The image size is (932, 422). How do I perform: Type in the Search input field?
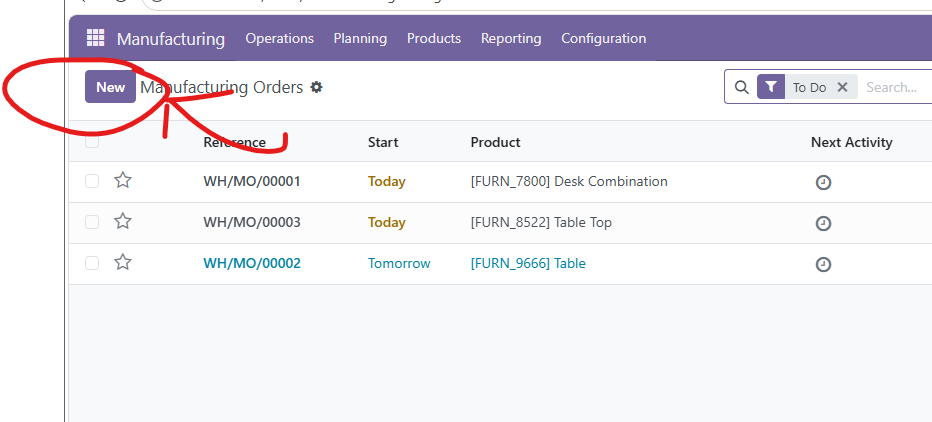coord(895,87)
